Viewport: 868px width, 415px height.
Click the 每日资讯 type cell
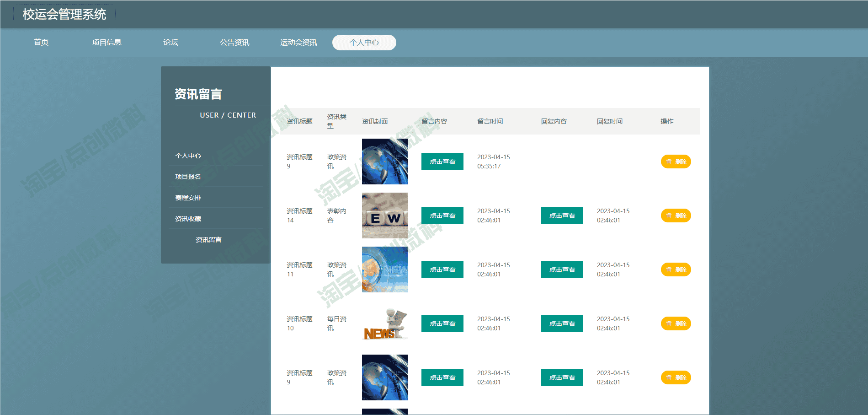point(337,323)
